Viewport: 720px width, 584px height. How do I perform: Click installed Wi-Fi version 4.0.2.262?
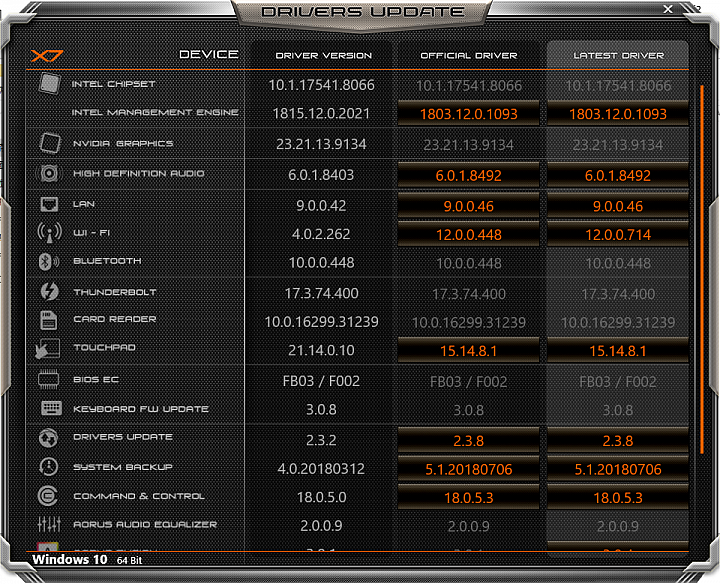coord(321,234)
